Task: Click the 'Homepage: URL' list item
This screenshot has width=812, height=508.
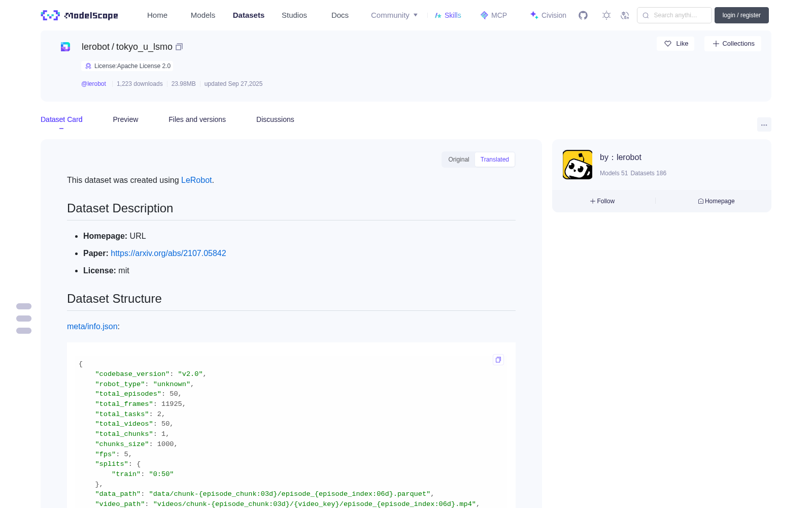Action: (115, 236)
